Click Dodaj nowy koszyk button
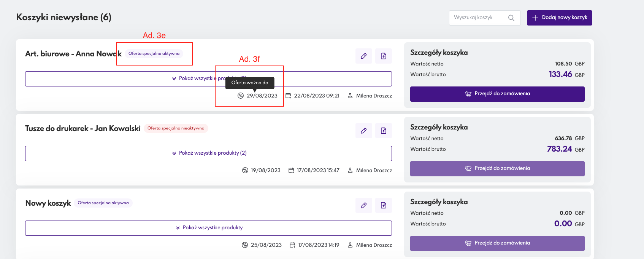The height and width of the screenshot is (259, 644). (559, 18)
